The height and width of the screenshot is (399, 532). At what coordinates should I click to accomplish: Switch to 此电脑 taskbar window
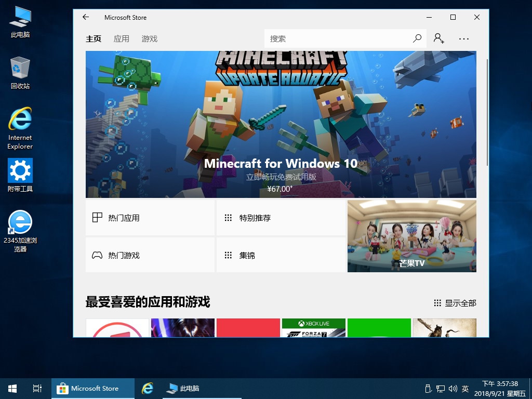coord(202,389)
